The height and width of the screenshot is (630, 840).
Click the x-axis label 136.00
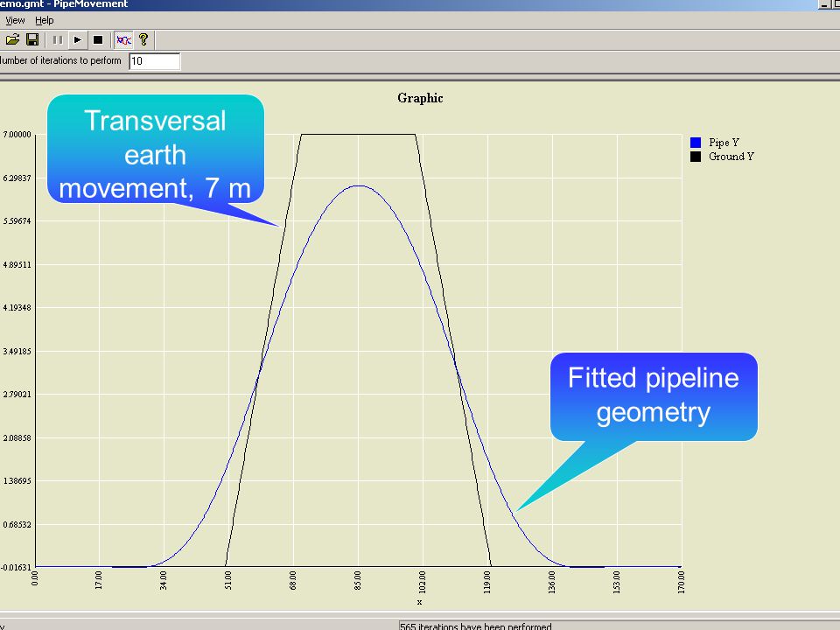click(552, 583)
